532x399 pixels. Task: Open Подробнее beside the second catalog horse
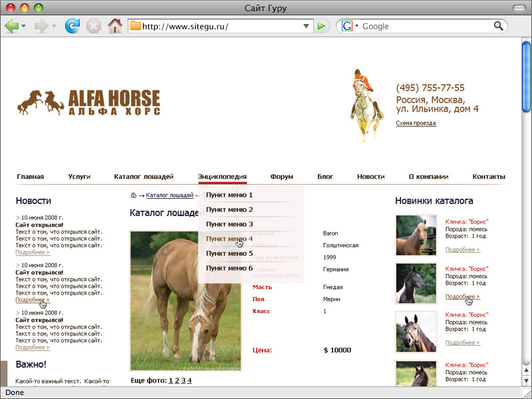(x=462, y=297)
